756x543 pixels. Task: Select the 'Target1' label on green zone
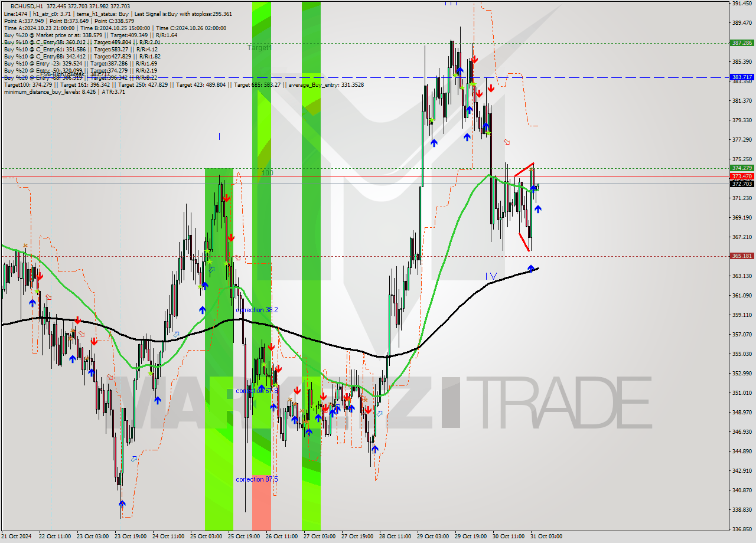(x=259, y=47)
